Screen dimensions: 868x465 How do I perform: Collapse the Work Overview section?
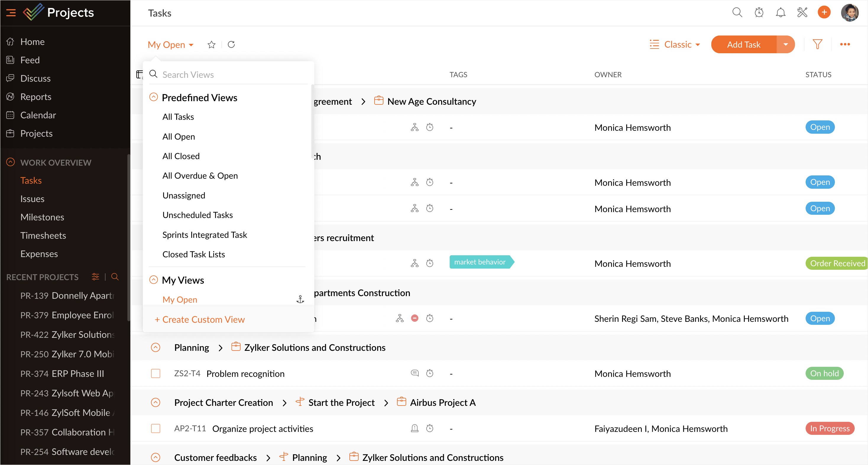(x=10, y=162)
